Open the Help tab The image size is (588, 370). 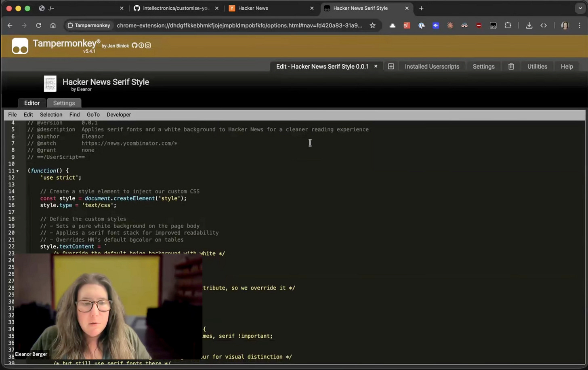click(x=567, y=66)
